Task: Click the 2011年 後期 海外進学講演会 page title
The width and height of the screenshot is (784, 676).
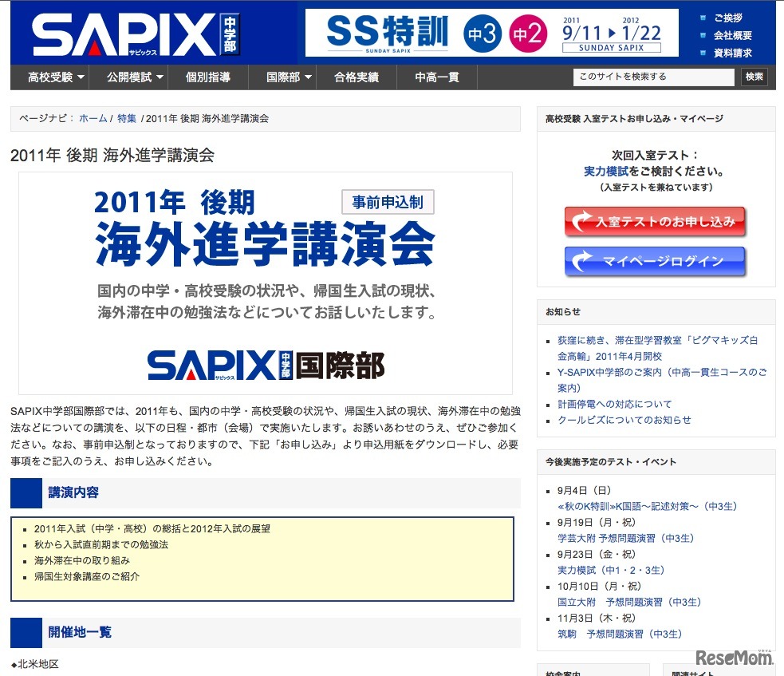Action: (112, 155)
